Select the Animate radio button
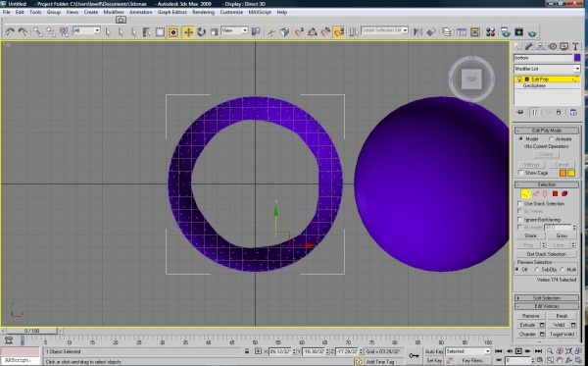This screenshot has height=366, width=588. pyautogui.click(x=551, y=139)
